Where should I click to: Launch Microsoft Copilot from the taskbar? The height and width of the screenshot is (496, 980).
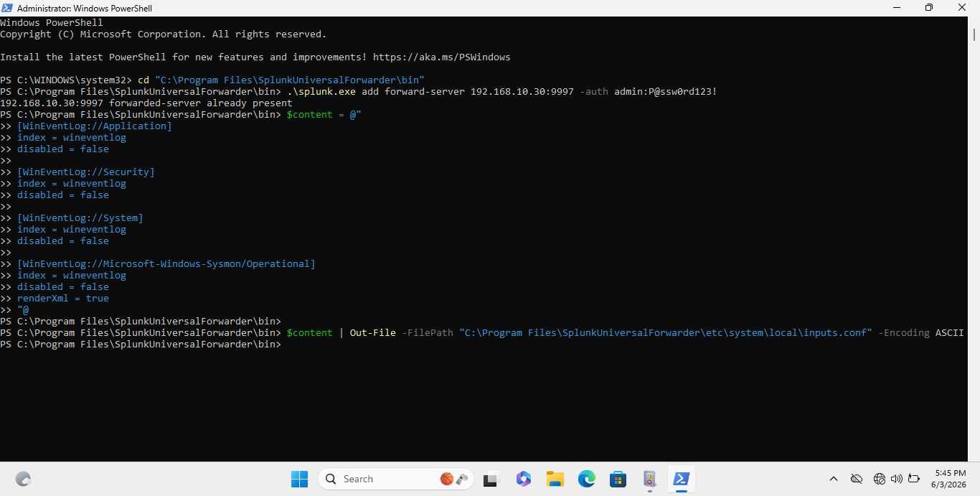[x=523, y=479]
